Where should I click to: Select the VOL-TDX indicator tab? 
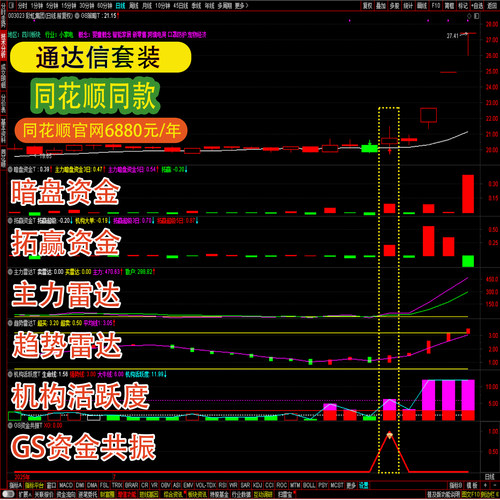(x=206, y=485)
